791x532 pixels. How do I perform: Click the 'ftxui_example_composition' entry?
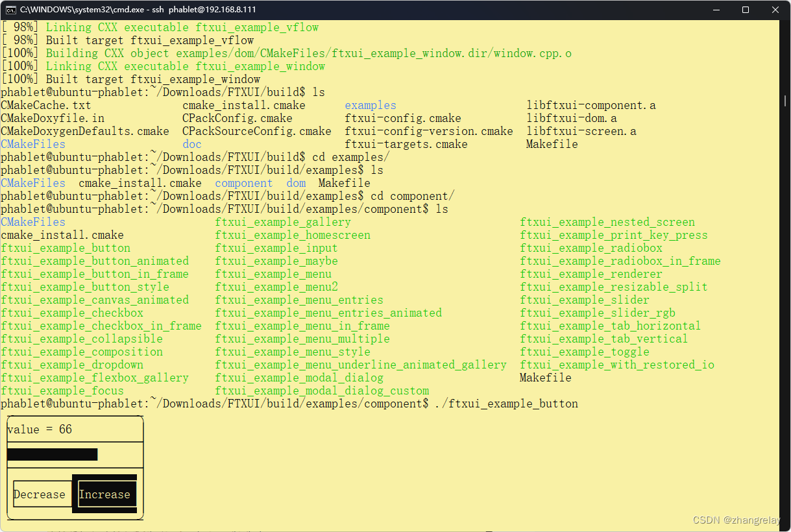[x=82, y=352]
